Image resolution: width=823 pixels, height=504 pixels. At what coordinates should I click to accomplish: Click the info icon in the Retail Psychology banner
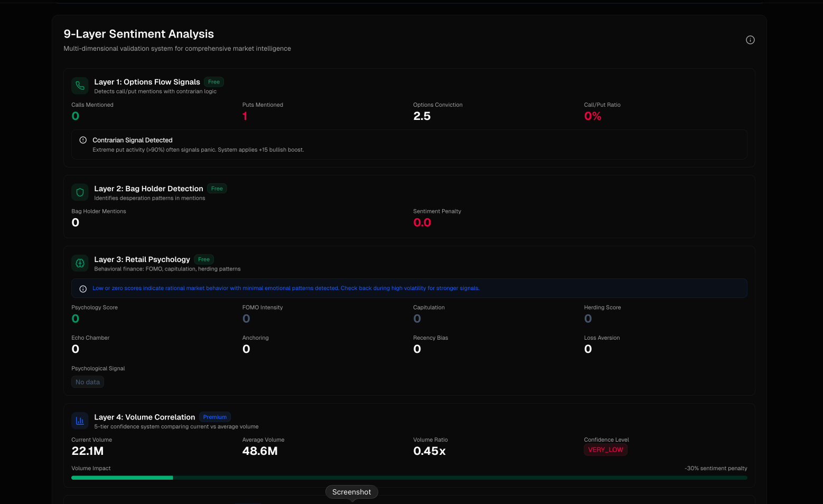point(83,288)
